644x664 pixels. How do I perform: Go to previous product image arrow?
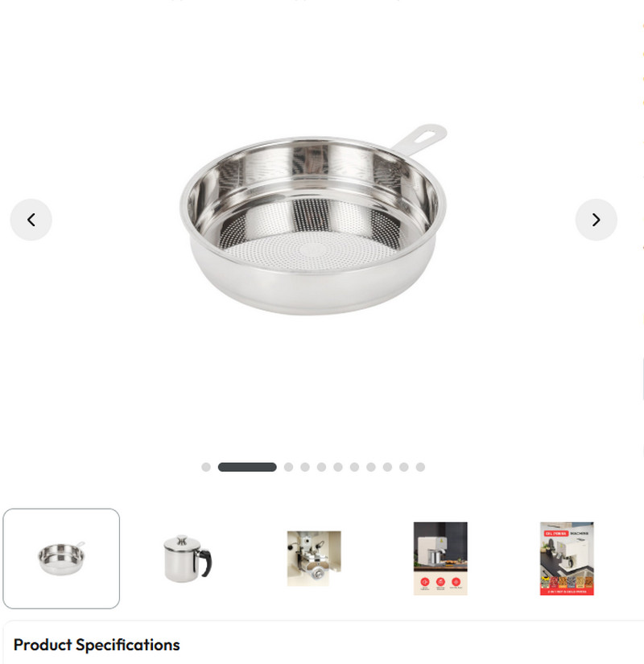pyautogui.click(x=31, y=220)
